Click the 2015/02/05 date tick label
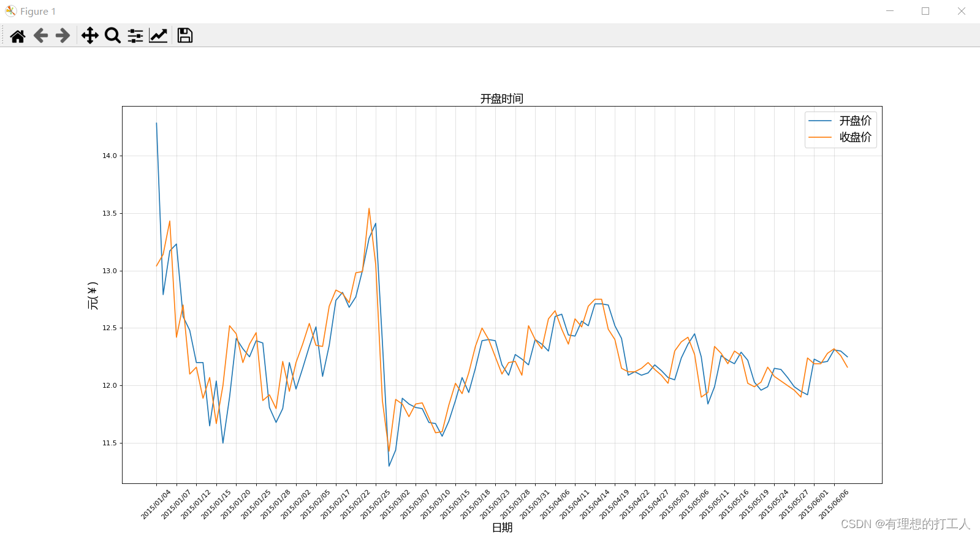The height and width of the screenshot is (536, 980). [x=316, y=505]
